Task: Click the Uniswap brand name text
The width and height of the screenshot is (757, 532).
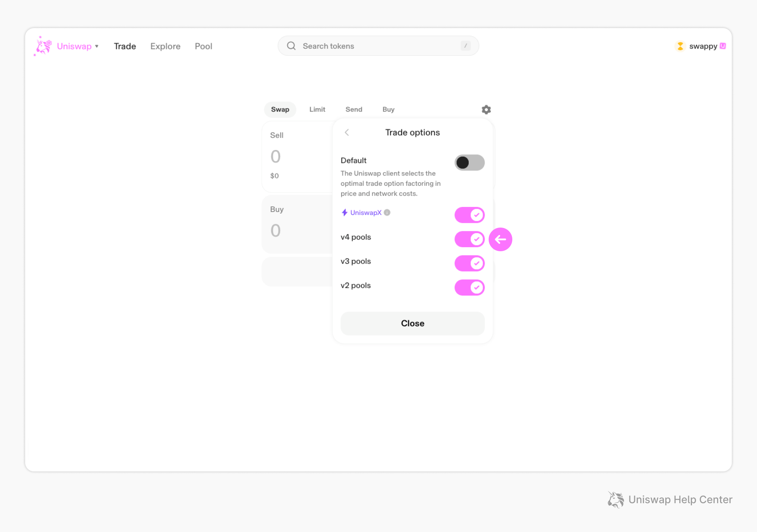Action: 74,46
